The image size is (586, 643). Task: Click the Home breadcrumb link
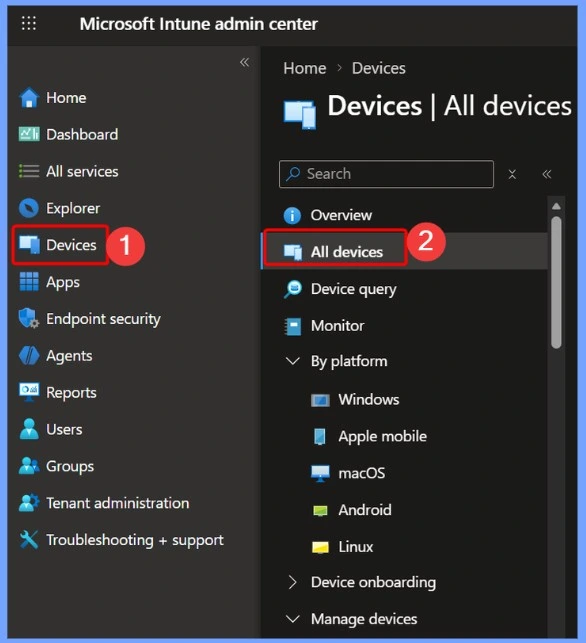(305, 68)
